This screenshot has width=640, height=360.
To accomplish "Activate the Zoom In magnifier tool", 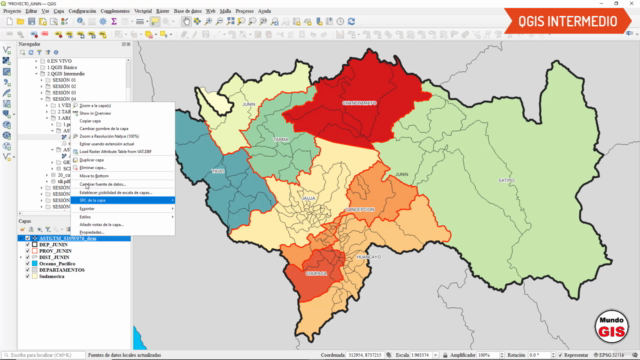I will click(208, 22).
